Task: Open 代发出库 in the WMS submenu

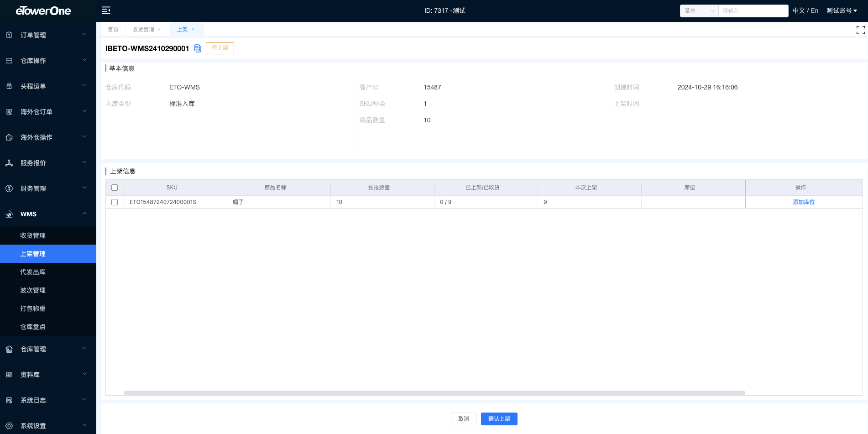Action: pos(33,272)
